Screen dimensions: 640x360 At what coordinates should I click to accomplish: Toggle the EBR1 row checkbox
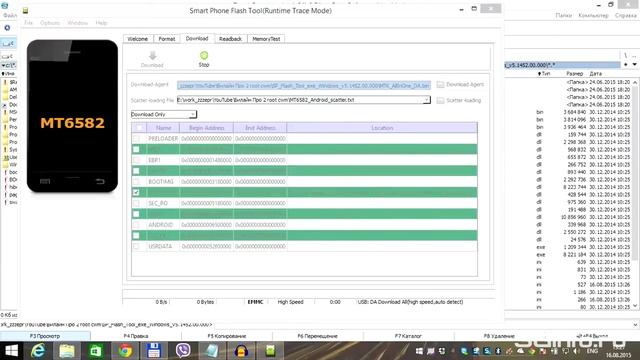pyautogui.click(x=136, y=160)
